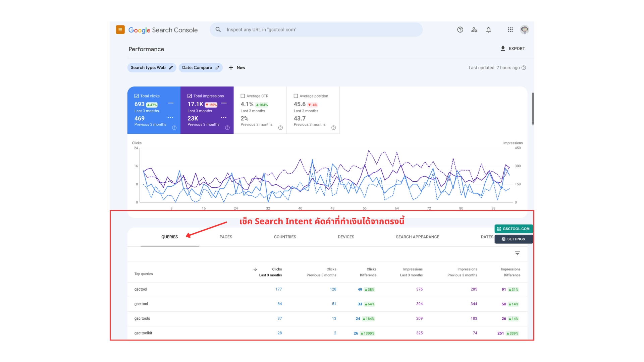Click the plus icon to add filter
The width and height of the screenshot is (644, 362).
231,68
